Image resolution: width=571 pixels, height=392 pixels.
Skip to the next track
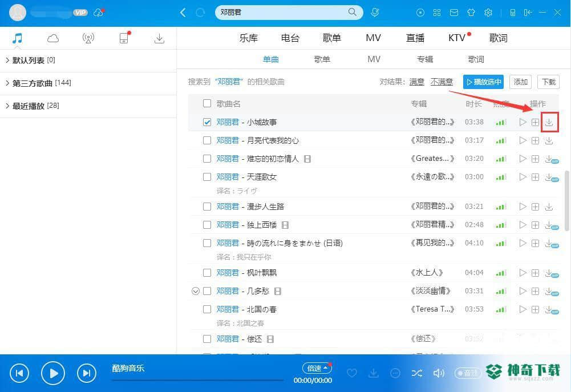tap(86, 373)
